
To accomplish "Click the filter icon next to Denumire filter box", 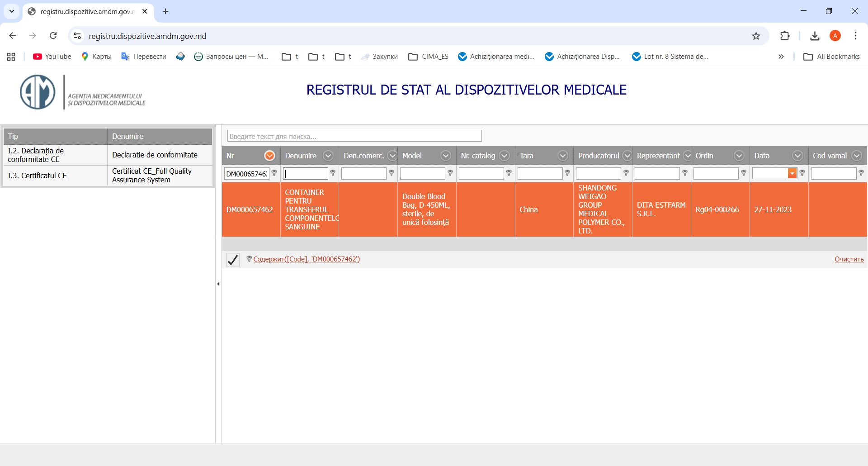I will (333, 173).
